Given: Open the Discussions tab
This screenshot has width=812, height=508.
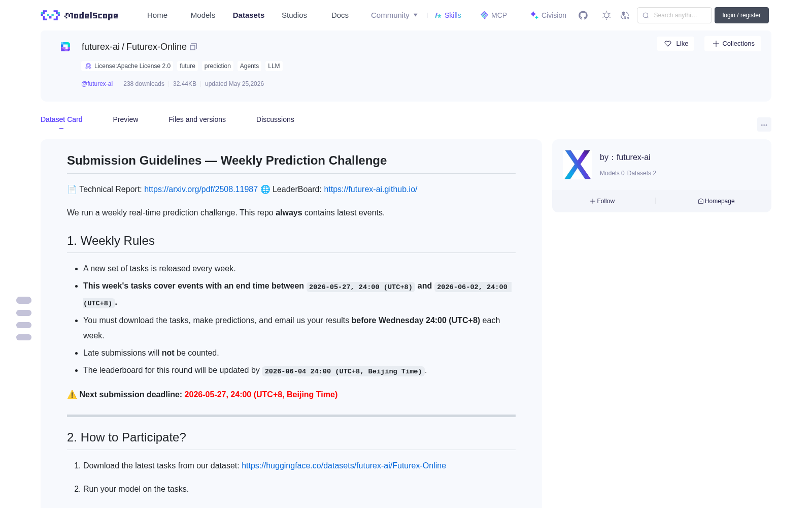Looking at the screenshot, I should coord(275,119).
